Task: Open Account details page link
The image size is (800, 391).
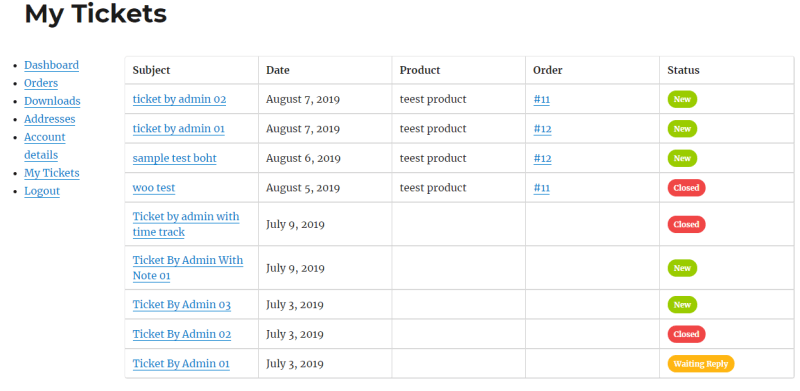Action: point(44,146)
